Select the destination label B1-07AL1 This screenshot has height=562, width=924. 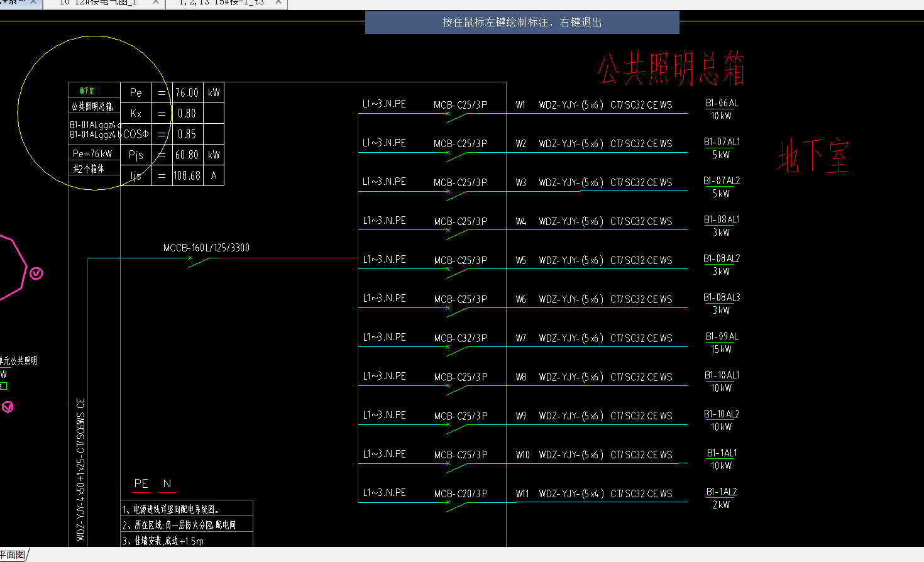tap(722, 142)
